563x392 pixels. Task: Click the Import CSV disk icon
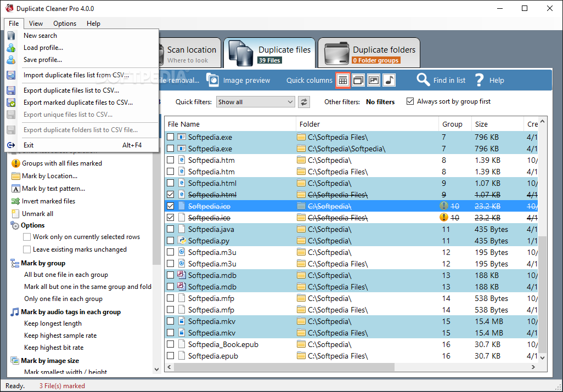point(11,75)
